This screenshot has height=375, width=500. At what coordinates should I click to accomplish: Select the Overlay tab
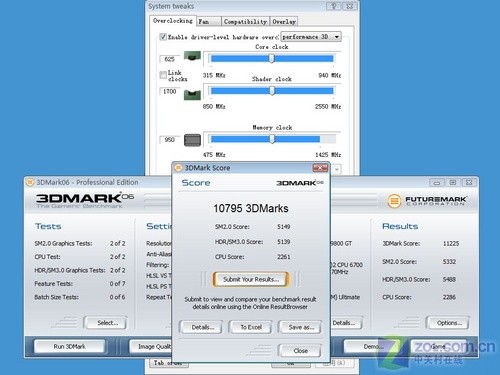284,21
